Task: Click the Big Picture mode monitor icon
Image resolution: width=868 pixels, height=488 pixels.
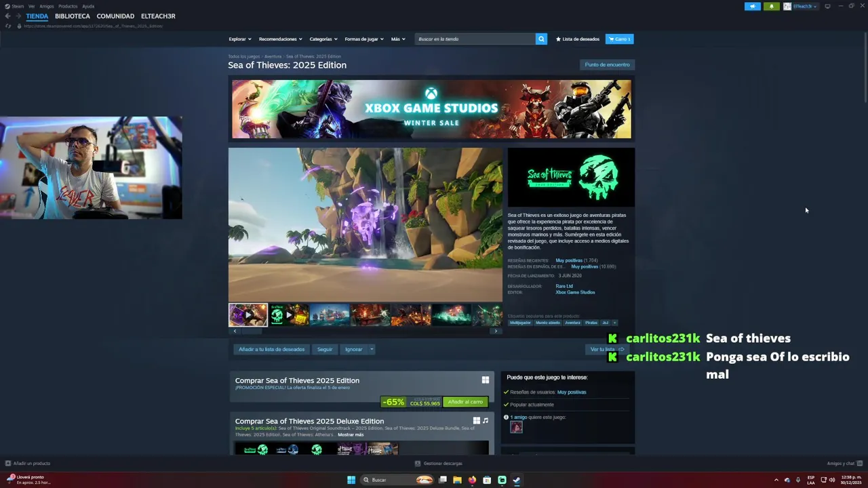Action: point(827,6)
